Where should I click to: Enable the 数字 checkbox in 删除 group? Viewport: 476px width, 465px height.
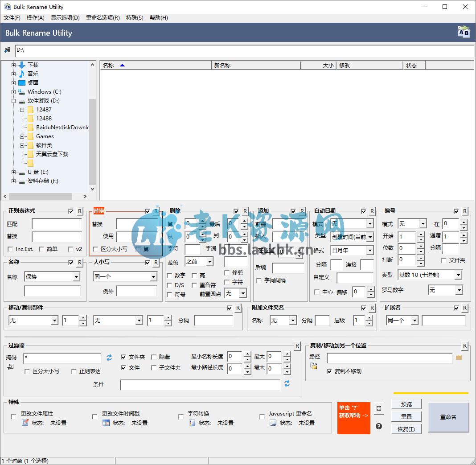point(169,276)
